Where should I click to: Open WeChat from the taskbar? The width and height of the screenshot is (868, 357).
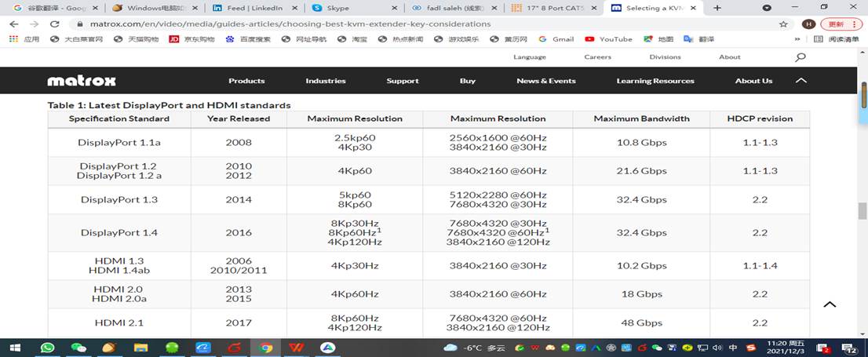tap(79, 348)
